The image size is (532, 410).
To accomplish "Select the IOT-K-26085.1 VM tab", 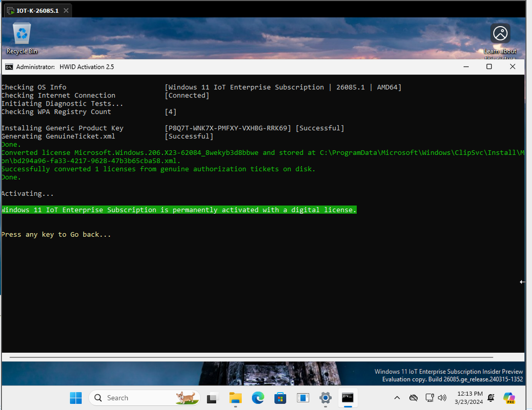I will pos(37,11).
